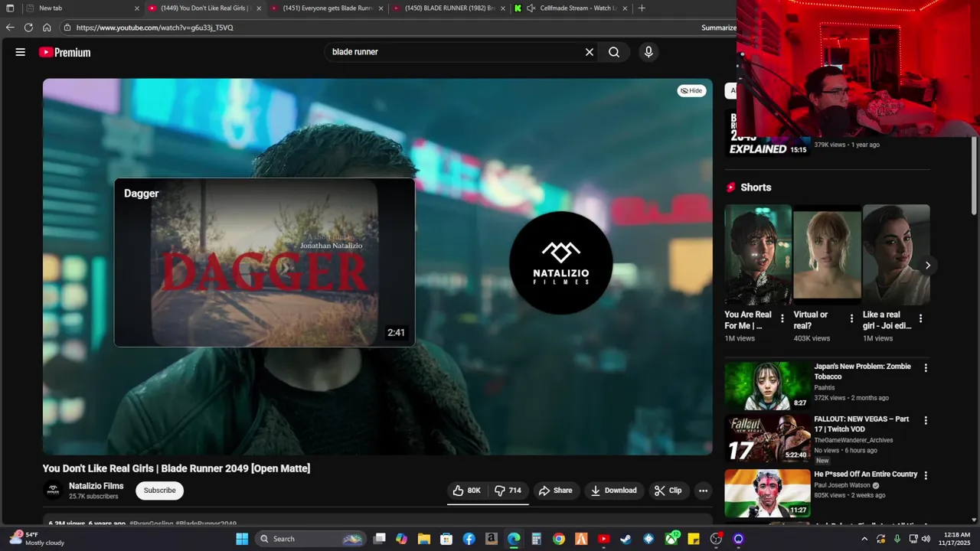Go to the YouTube Premium home logo
The image size is (980, 551).
(x=65, y=52)
